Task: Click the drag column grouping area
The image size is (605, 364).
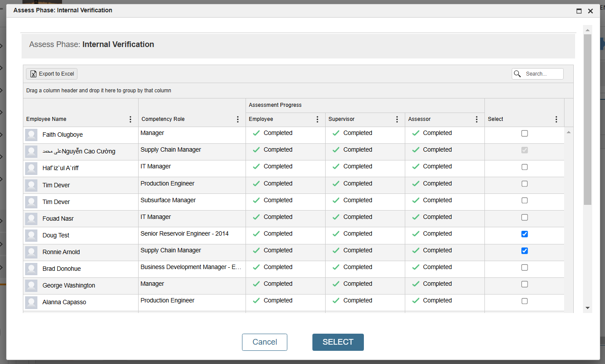Action: coord(298,91)
